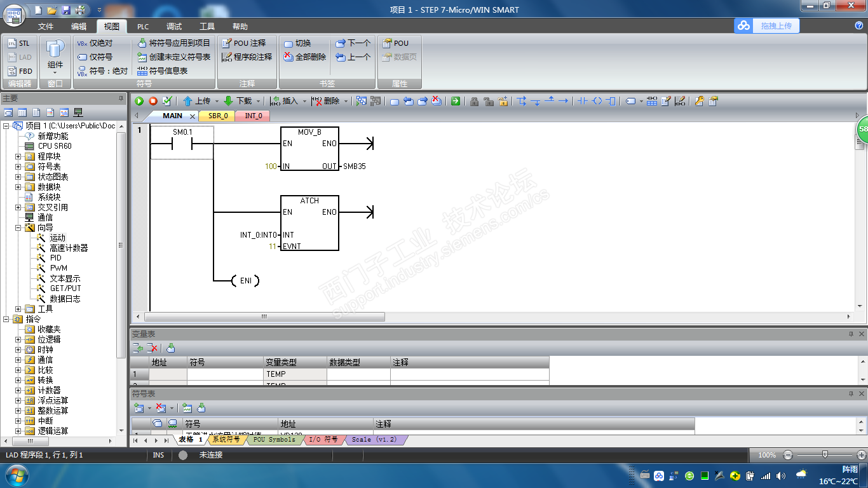Open the PLC ribbon tab
Viewport: 868px width, 488px height.
143,26
